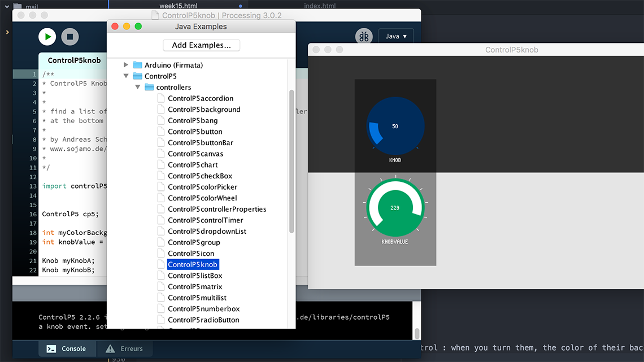The width and height of the screenshot is (644, 362).
Task: Open the ControlP5controllerProperties example
Action: point(217,209)
